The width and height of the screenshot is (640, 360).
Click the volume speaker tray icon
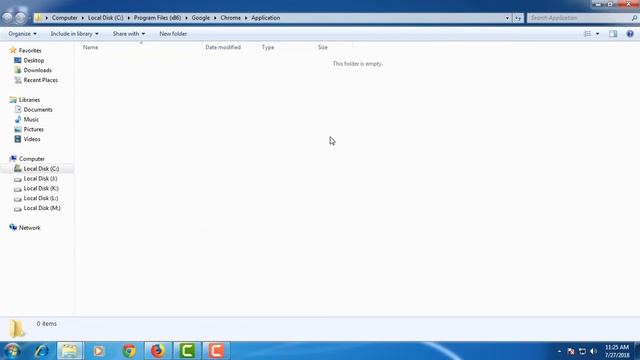[x=594, y=351]
